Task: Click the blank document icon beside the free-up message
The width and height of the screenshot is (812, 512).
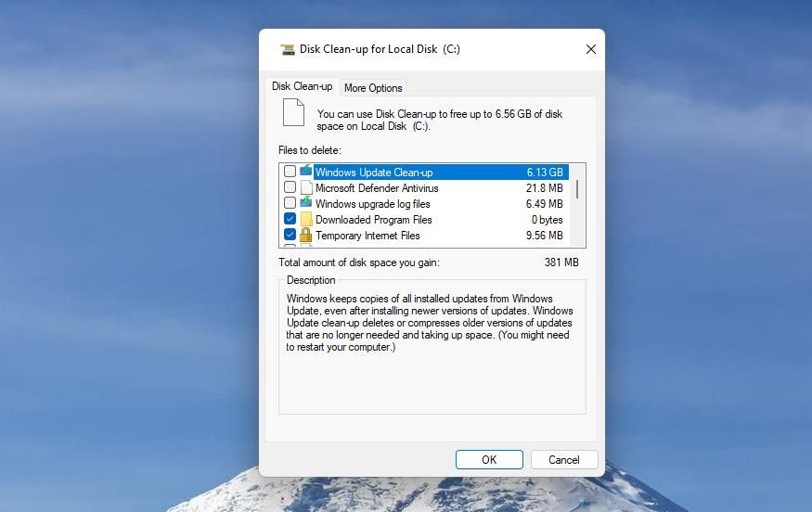Action: (x=293, y=112)
